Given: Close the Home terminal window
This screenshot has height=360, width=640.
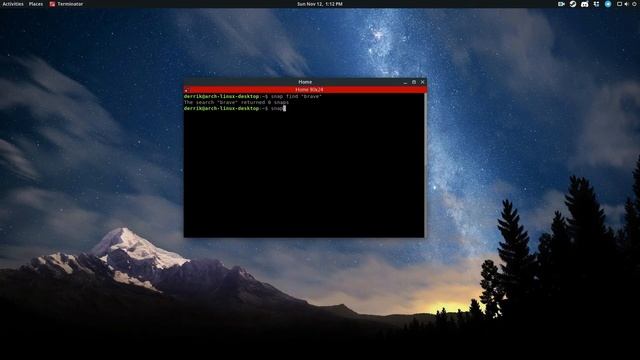Looking at the screenshot, I should click(x=422, y=82).
